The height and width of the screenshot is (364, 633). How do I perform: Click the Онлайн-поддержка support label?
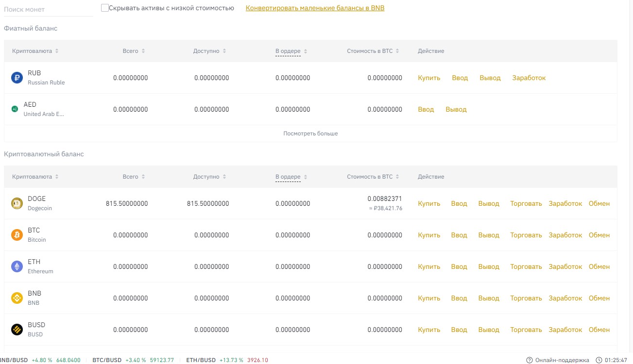click(x=562, y=360)
